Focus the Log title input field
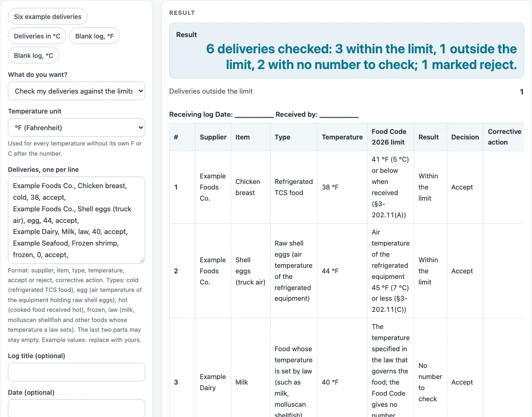 point(76,372)
